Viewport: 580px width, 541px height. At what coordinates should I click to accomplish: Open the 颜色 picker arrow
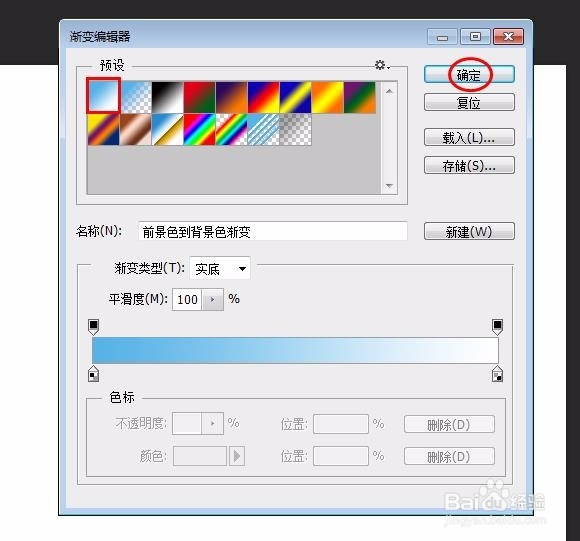click(237, 456)
